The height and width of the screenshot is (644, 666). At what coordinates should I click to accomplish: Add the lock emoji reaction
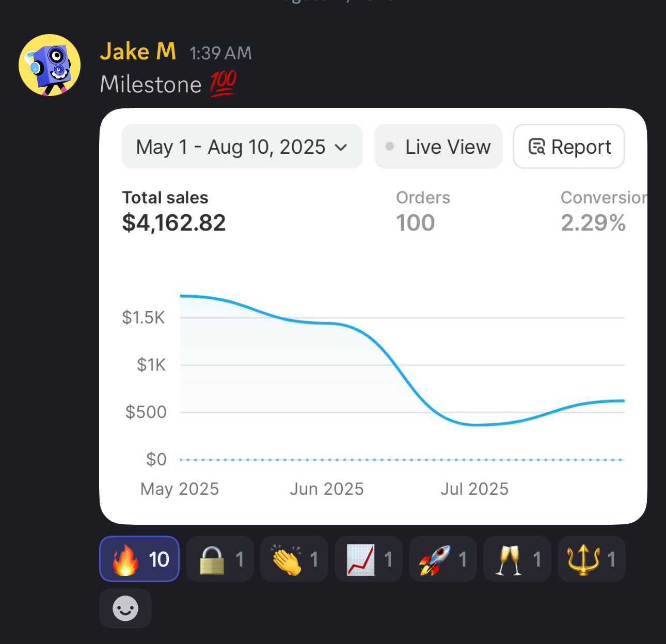220,559
